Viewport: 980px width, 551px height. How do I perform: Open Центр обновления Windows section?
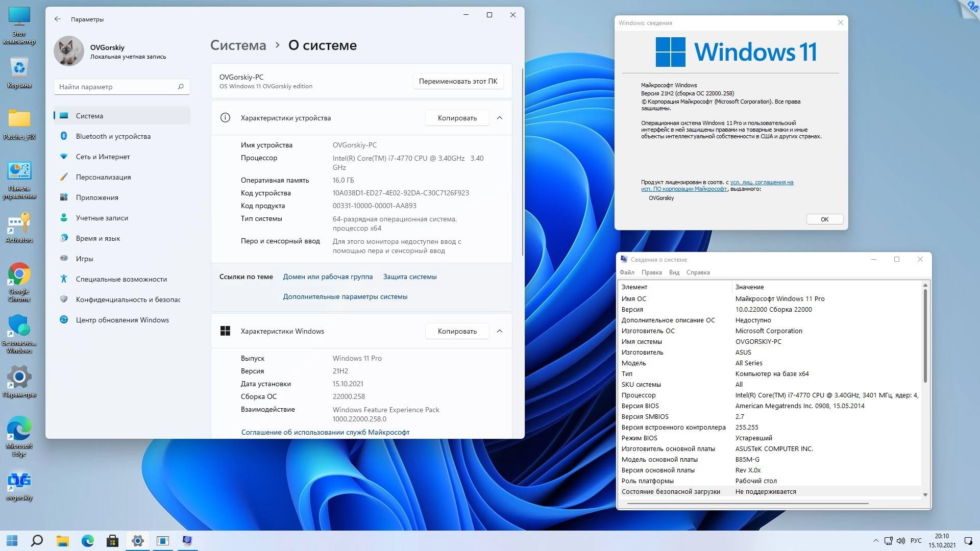tap(122, 320)
